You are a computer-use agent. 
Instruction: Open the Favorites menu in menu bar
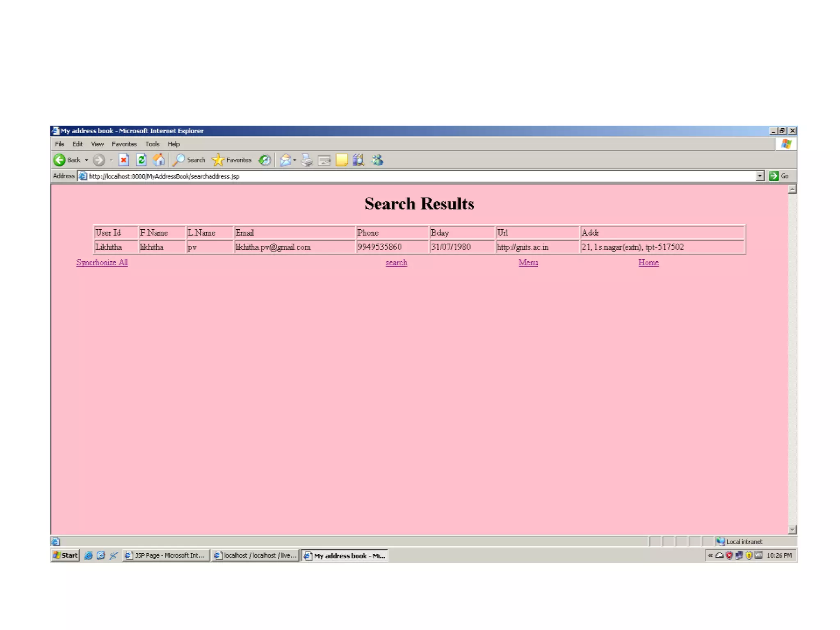124,144
